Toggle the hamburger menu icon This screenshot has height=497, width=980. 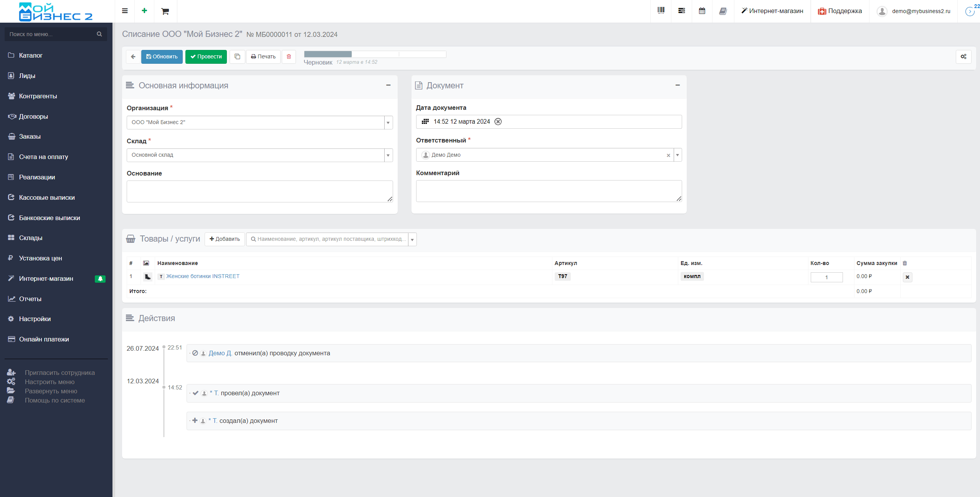point(125,11)
